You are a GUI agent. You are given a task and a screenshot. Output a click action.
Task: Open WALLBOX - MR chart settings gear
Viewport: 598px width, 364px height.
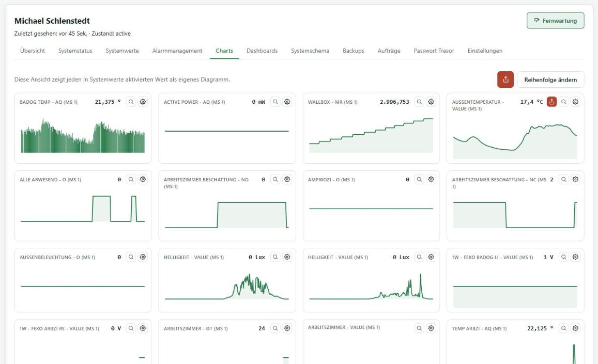pos(431,102)
